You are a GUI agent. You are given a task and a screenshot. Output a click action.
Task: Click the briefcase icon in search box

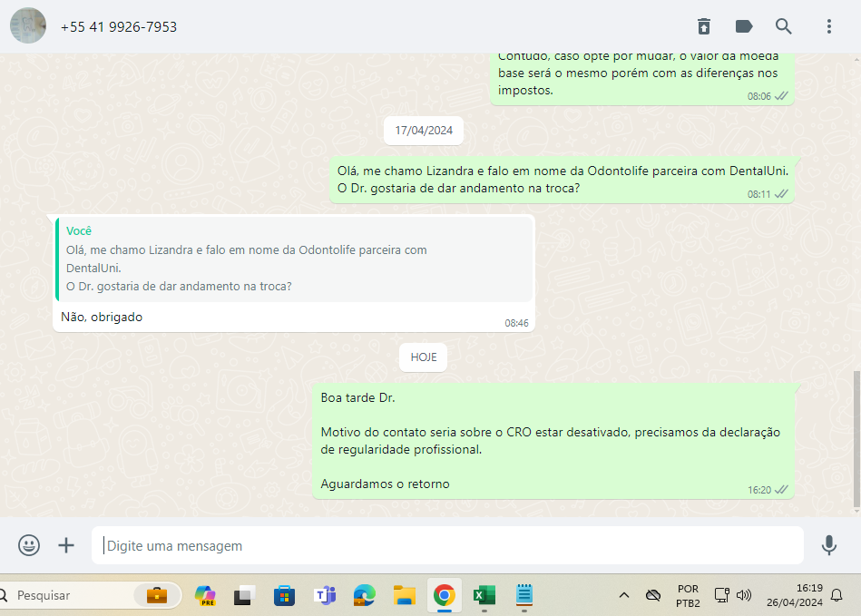(x=157, y=595)
